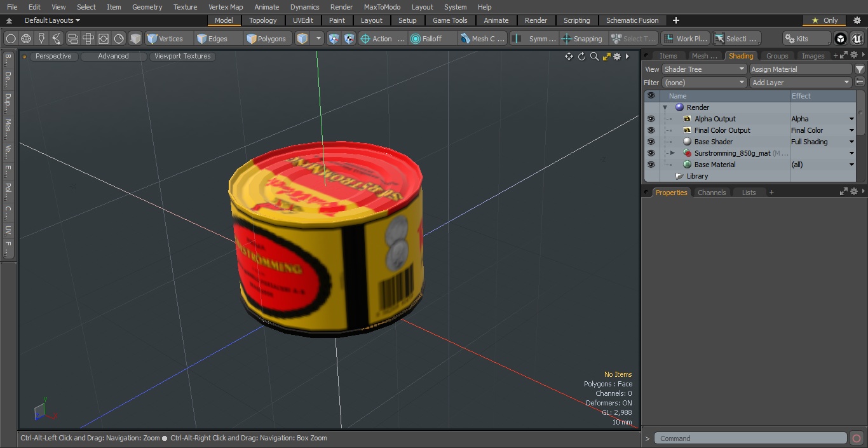Open the layout settings gear at top right
The image size is (868, 448).
[x=857, y=20]
